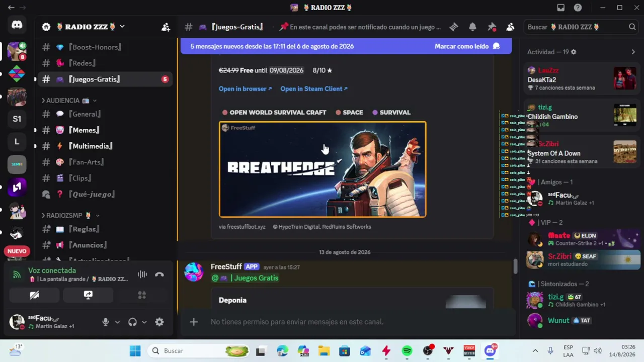Open user settings gear
Screen dimensions: 644x362
click(159, 322)
